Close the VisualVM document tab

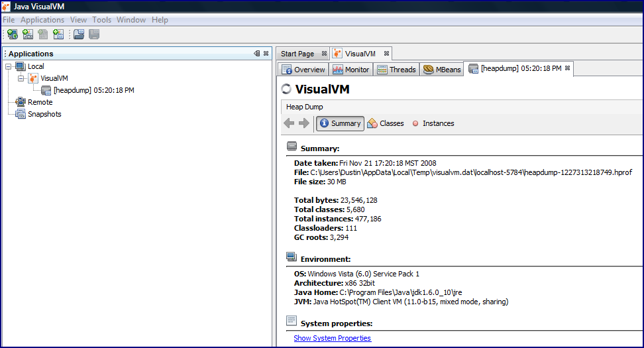(x=386, y=54)
